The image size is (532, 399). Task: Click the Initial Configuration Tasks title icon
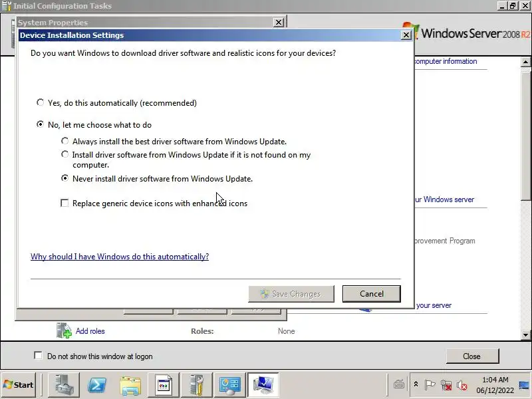[7, 6]
